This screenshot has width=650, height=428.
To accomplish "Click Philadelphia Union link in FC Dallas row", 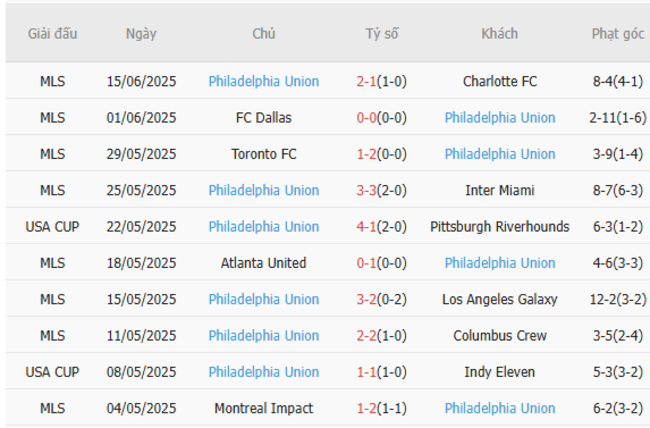I will click(499, 118).
